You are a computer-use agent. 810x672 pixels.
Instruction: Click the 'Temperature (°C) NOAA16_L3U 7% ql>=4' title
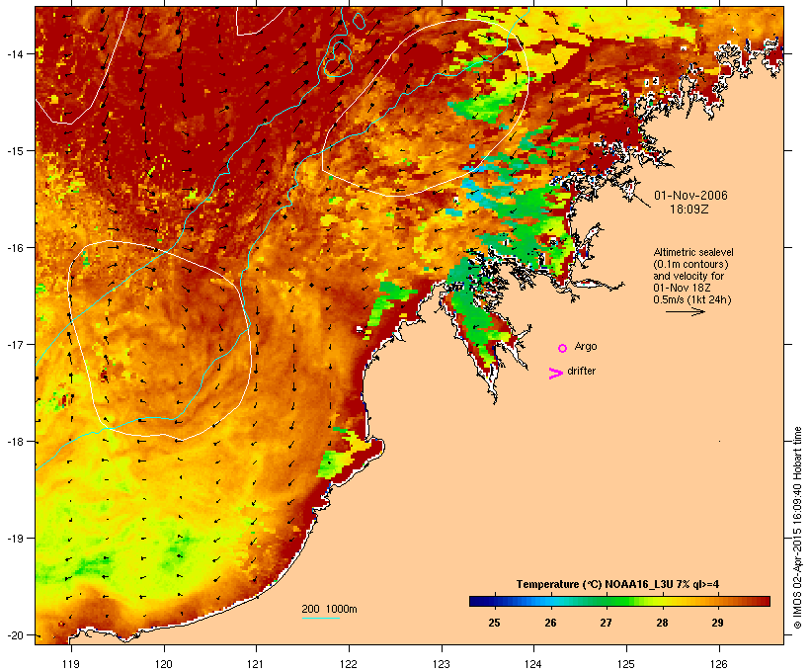pos(617,584)
